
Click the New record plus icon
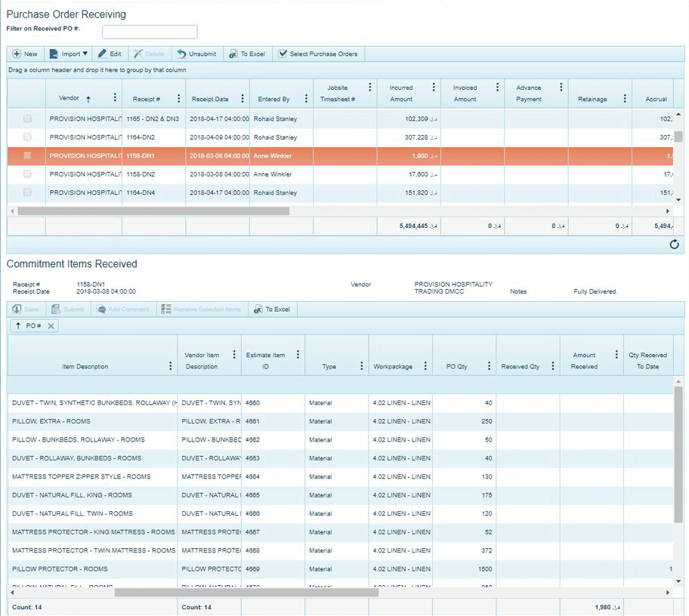click(17, 54)
